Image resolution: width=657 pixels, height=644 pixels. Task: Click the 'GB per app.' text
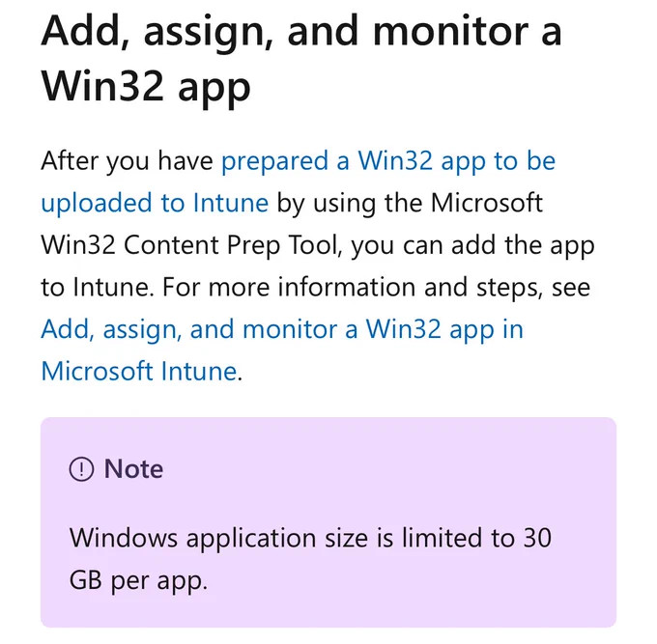point(138,581)
